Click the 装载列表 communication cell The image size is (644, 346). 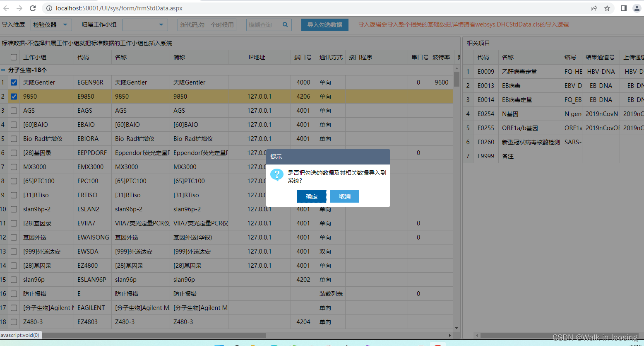tap(331, 294)
